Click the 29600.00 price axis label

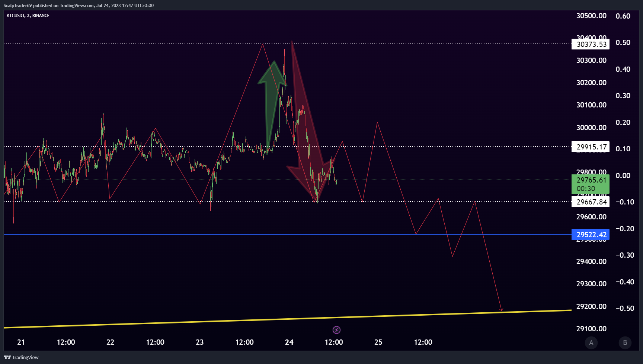(x=591, y=217)
